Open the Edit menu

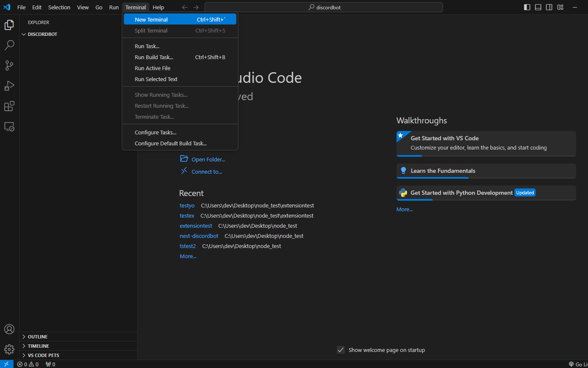tap(37, 7)
